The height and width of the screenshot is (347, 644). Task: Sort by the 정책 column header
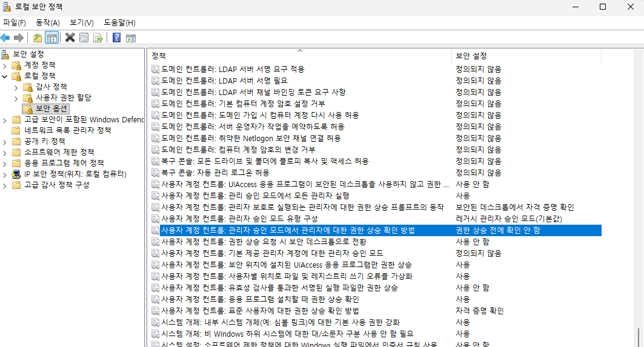pos(159,56)
